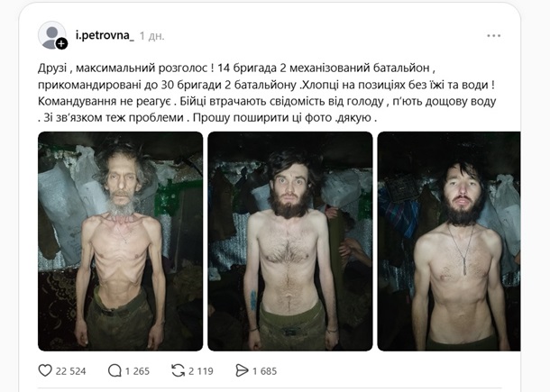
Task: Open the 1 265 replies count
Action: [x=137, y=371]
